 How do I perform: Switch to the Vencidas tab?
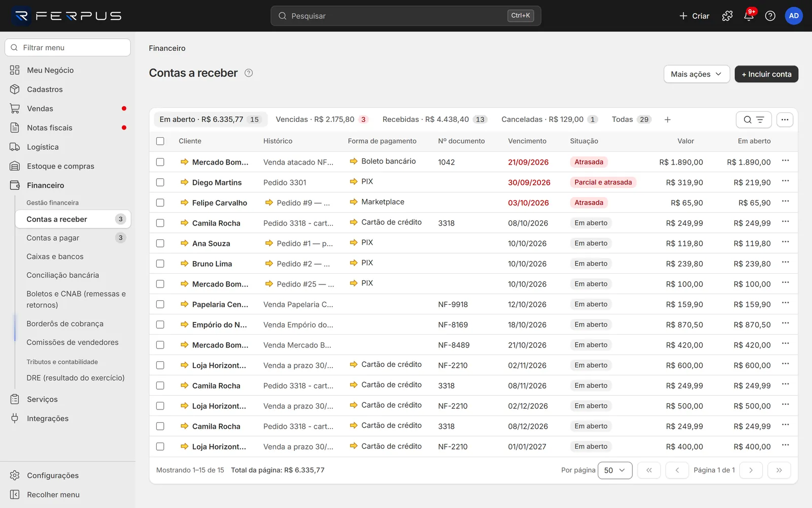[322, 119]
